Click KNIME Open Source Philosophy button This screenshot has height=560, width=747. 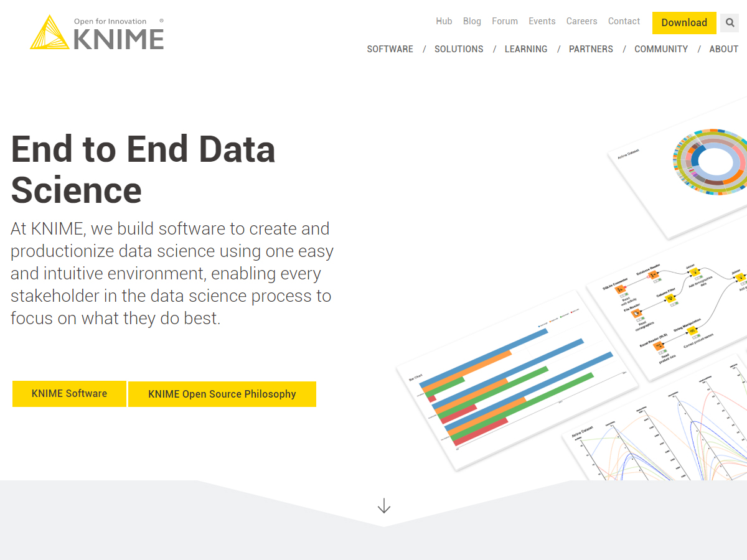pyautogui.click(x=222, y=394)
